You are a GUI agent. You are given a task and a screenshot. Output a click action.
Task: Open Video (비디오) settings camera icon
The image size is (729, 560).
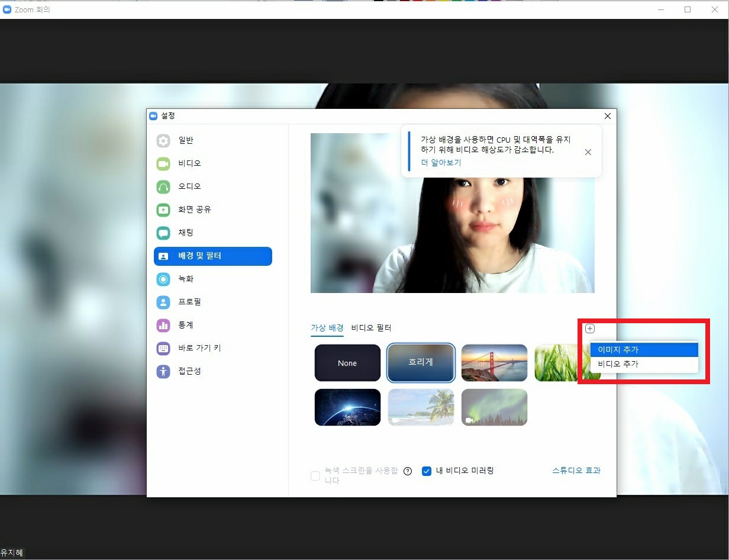(x=163, y=163)
